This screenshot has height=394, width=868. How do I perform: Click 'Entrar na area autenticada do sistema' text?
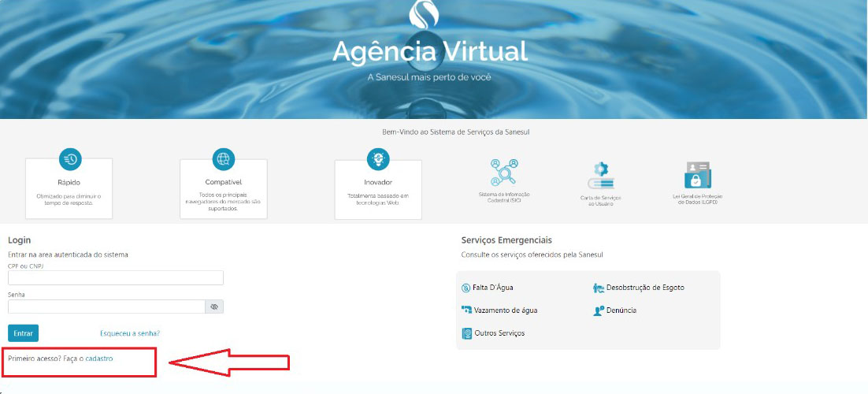68,255
